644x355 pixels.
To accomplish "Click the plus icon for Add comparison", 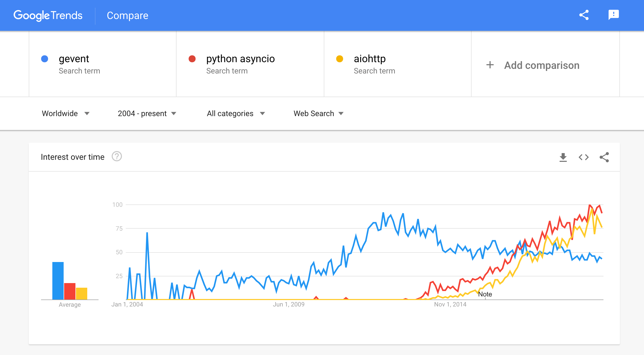I will tap(490, 65).
